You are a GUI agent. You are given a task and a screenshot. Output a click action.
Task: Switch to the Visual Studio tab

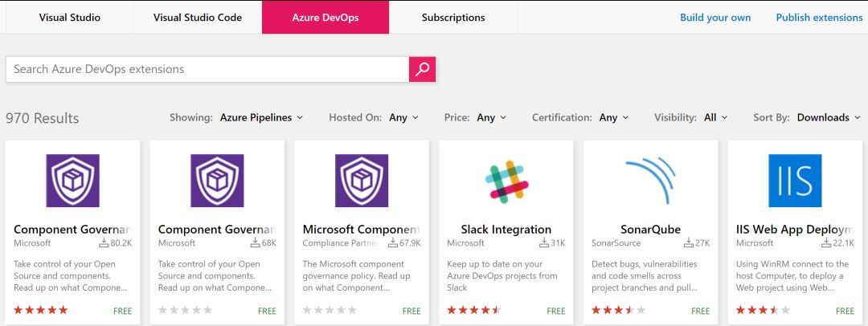tap(70, 17)
